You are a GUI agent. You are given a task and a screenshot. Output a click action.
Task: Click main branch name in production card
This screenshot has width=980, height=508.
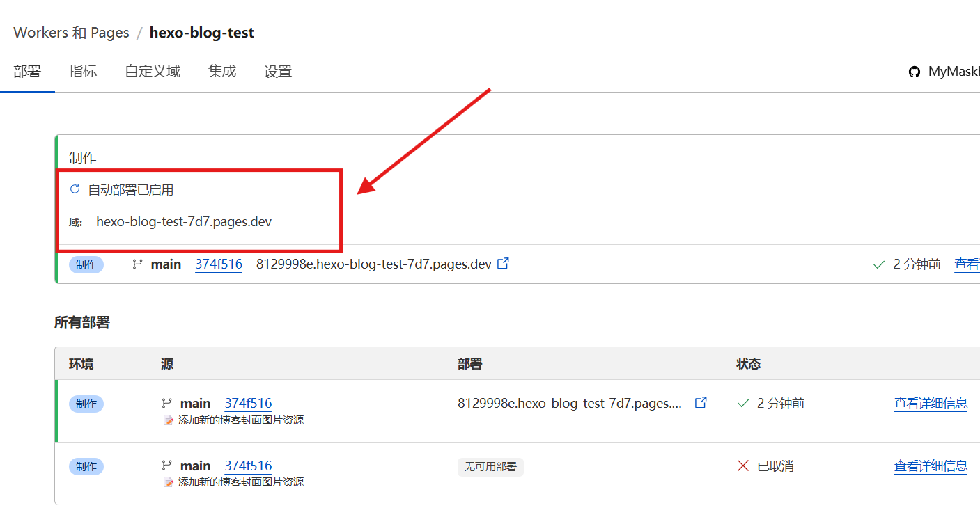click(x=166, y=264)
